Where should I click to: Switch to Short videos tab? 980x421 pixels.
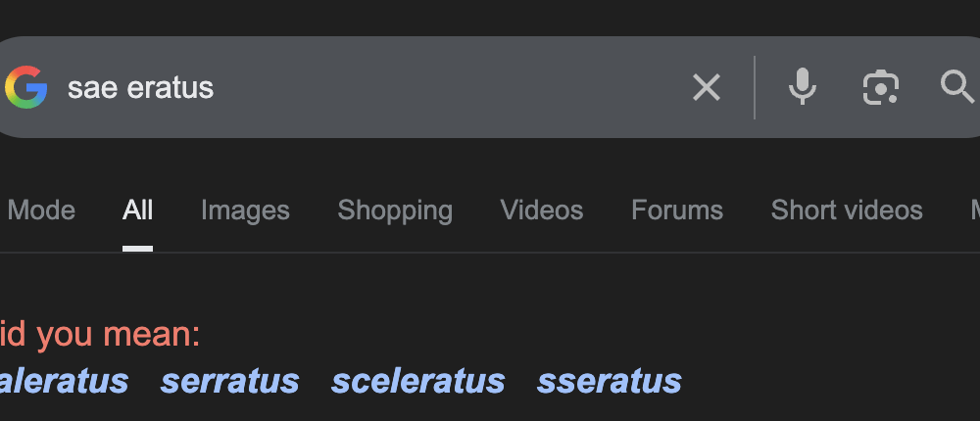(847, 210)
